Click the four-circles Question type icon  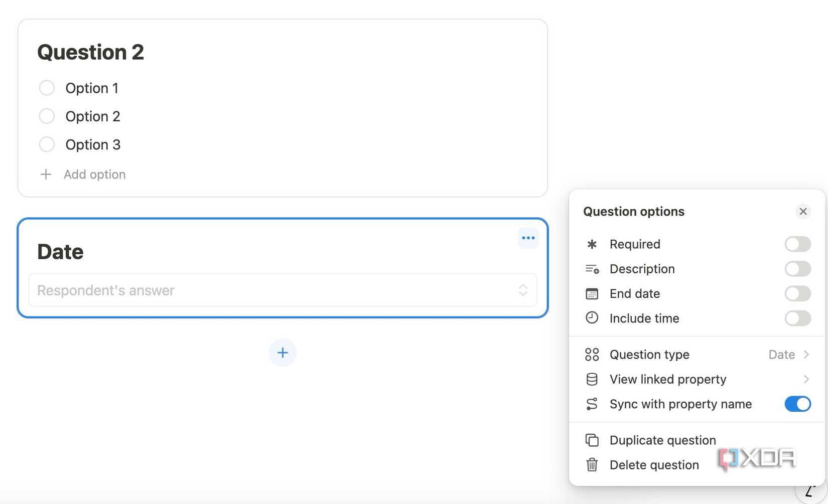(592, 355)
